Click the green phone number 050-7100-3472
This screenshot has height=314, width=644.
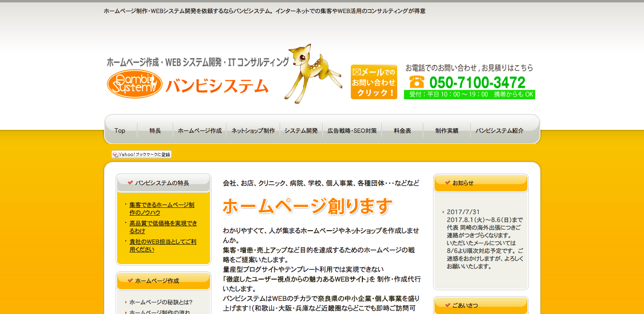477,82
